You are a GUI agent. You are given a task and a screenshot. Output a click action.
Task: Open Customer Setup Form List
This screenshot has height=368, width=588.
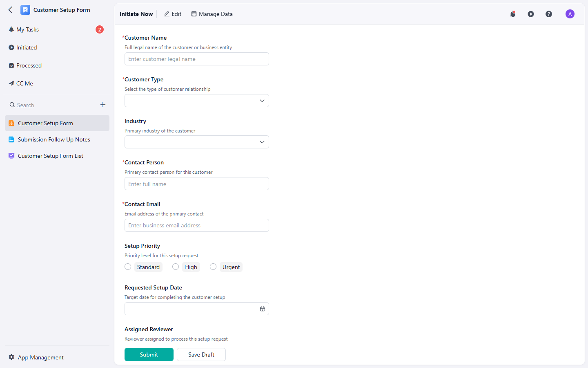click(57, 156)
